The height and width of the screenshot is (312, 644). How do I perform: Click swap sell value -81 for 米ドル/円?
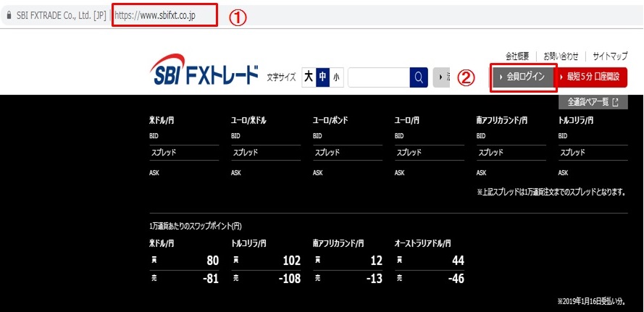pyautogui.click(x=210, y=279)
